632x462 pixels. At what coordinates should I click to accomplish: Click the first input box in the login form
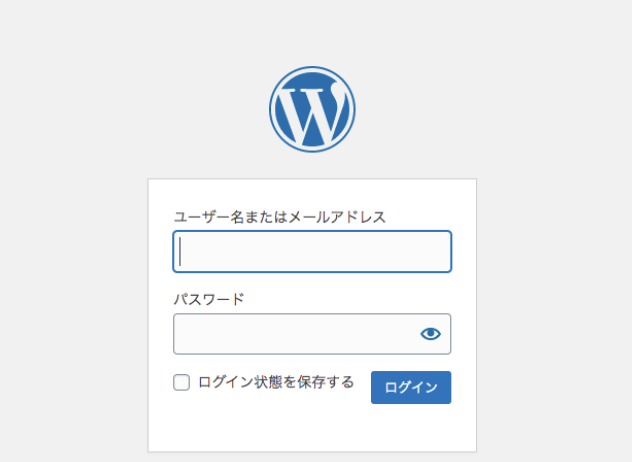pos(312,252)
